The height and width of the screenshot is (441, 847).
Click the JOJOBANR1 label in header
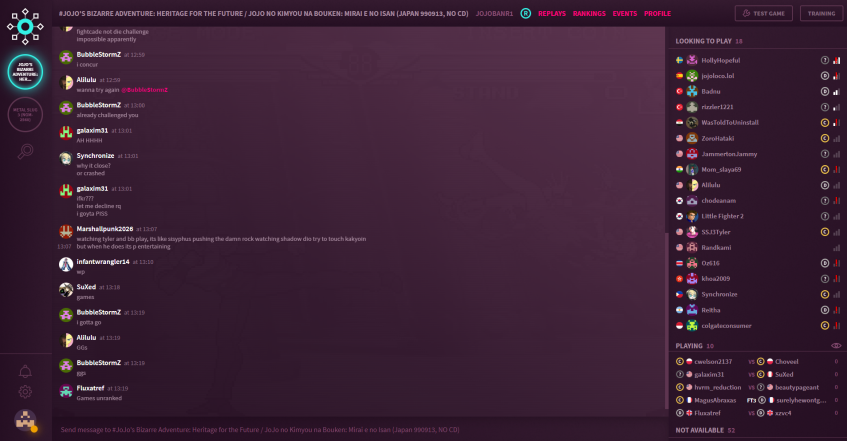coord(494,14)
